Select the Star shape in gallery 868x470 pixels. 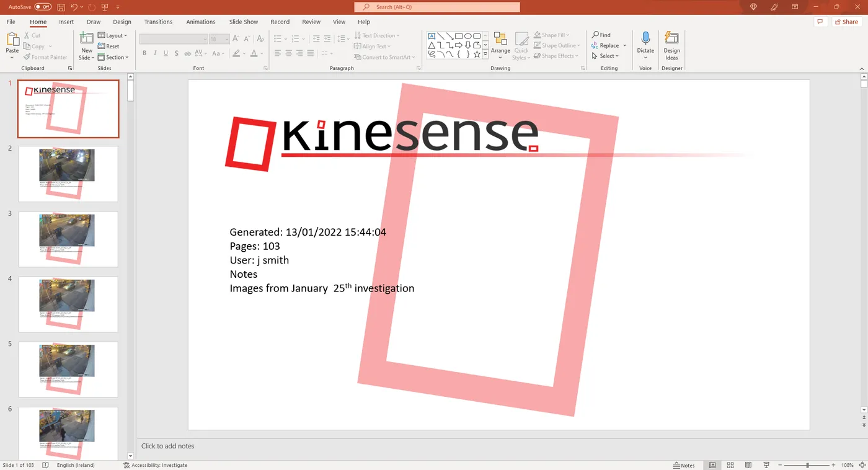[477, 54]
